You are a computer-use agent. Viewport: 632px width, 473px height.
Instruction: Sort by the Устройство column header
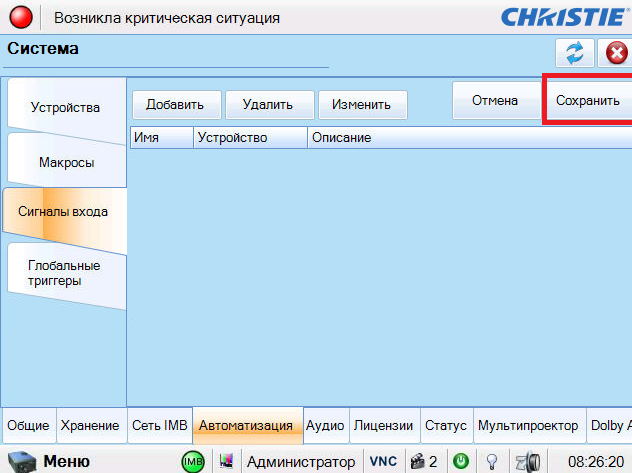(250, 138)
